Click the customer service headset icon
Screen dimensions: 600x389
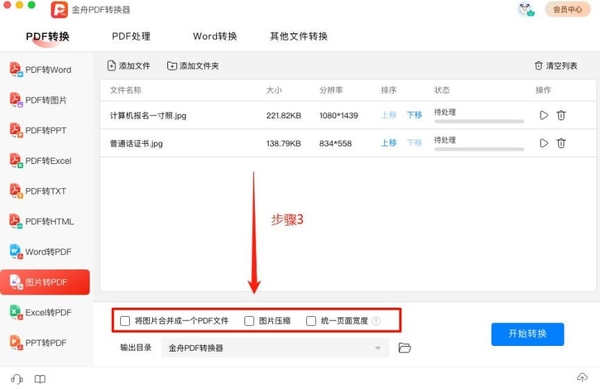click(17, 379)
